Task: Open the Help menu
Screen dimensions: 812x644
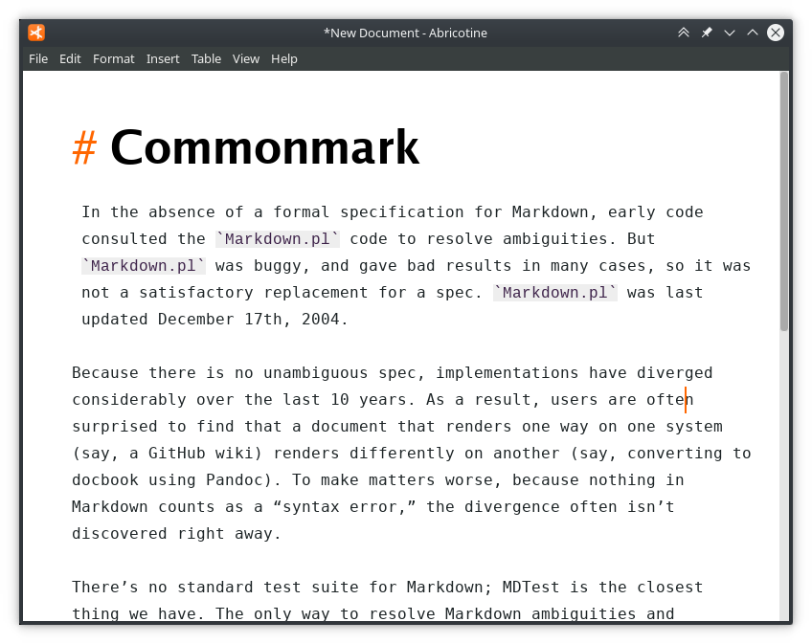Action: 283,58
